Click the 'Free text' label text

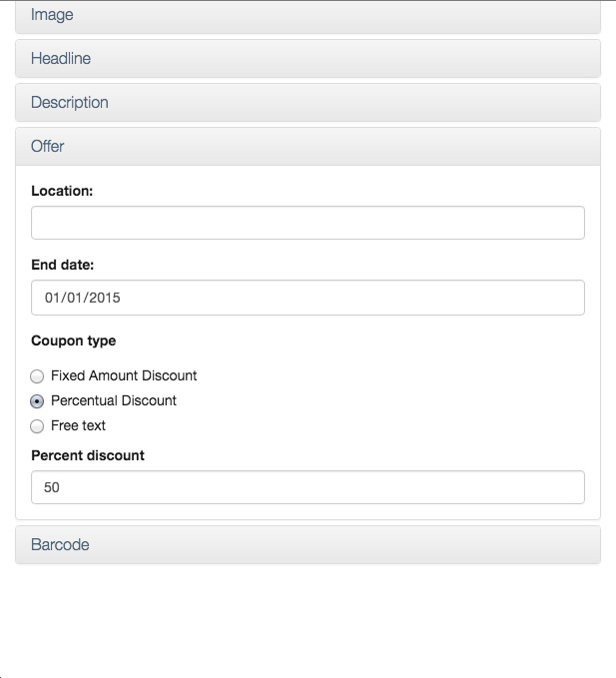[x=78, y=425]
